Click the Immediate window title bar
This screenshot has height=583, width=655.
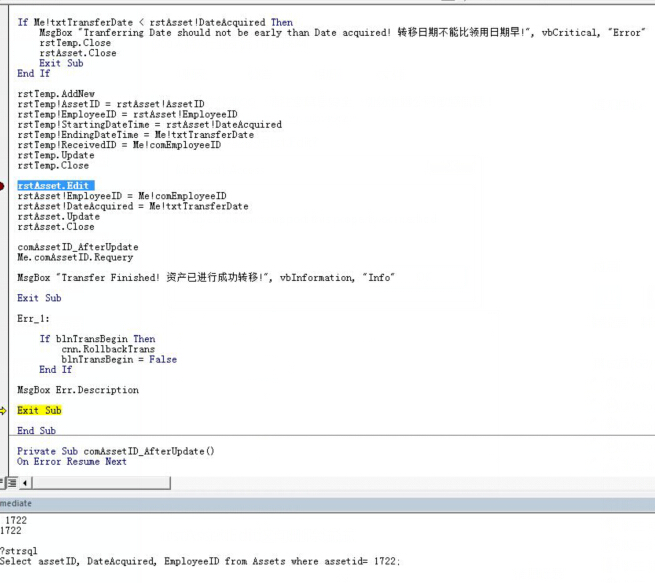point(328,504)
